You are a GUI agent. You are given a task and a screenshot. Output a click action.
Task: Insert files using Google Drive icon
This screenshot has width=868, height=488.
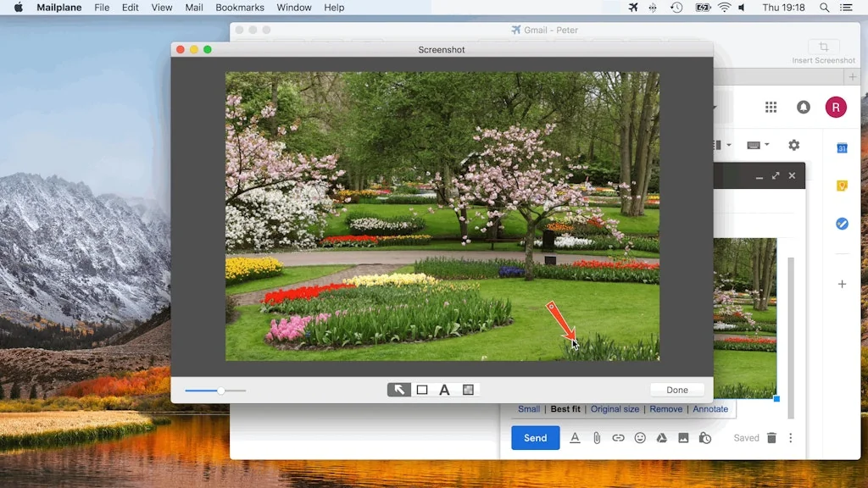[x=661, y=438]
